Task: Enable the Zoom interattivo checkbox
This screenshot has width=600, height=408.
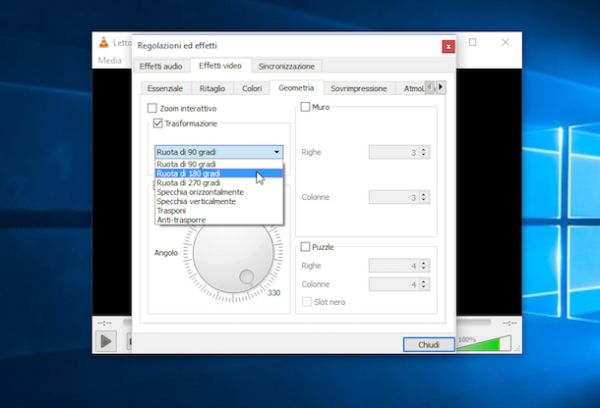Action: [x=153, y=108]
